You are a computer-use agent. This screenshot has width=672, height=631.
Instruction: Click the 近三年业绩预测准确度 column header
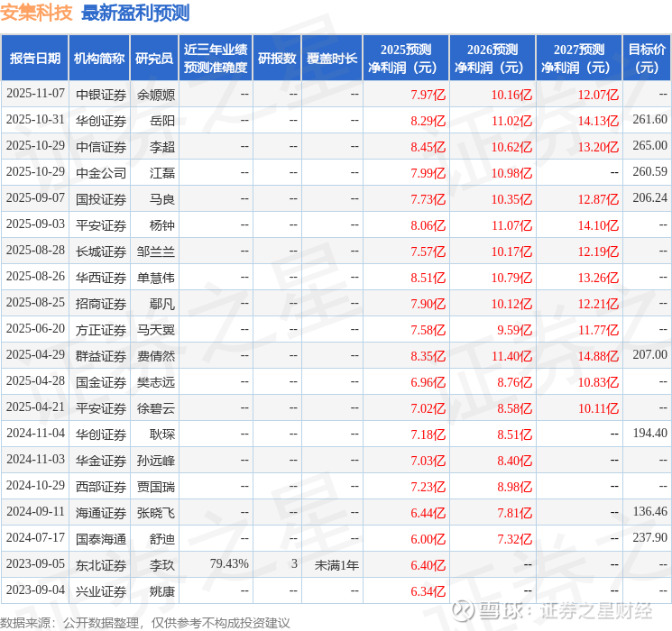216,59
